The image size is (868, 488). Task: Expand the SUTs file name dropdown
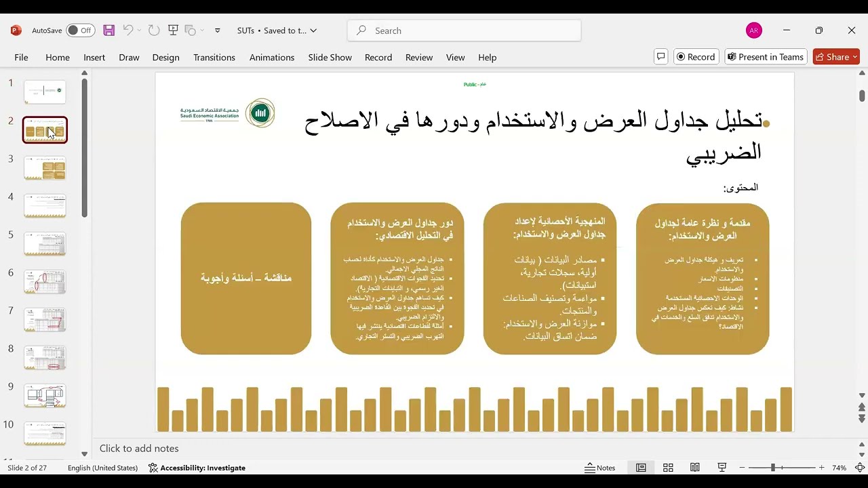coord(313,30)
